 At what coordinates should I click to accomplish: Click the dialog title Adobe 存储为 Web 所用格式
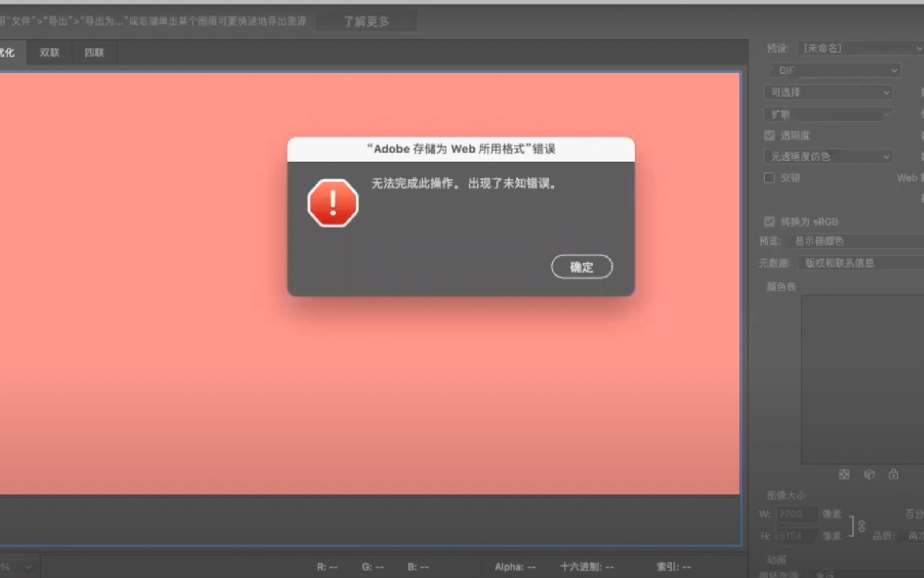461,149
